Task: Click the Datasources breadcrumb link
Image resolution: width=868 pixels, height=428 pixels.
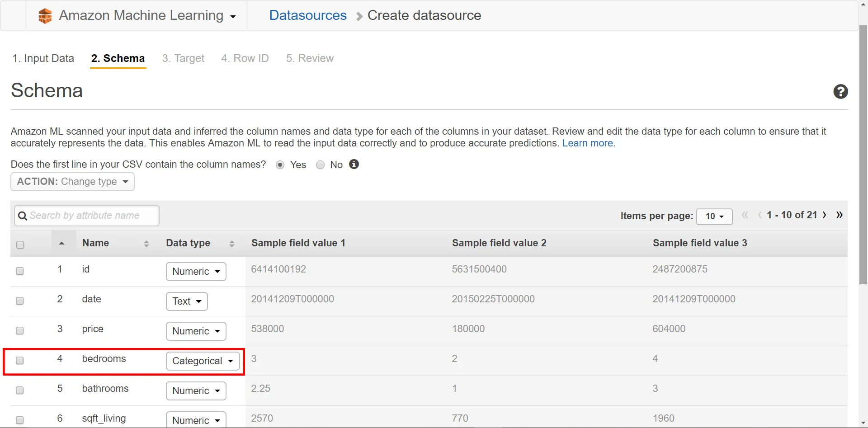Action: tap(308, 15)
